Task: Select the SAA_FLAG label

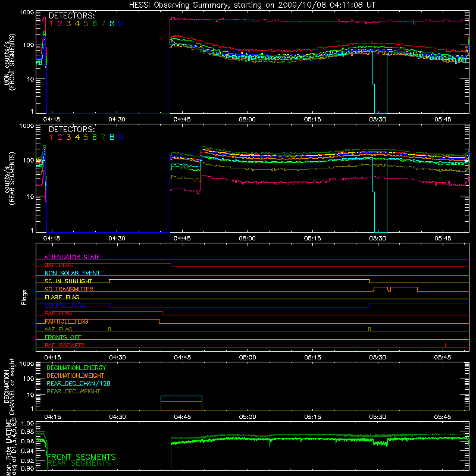Action: (58, 314)
